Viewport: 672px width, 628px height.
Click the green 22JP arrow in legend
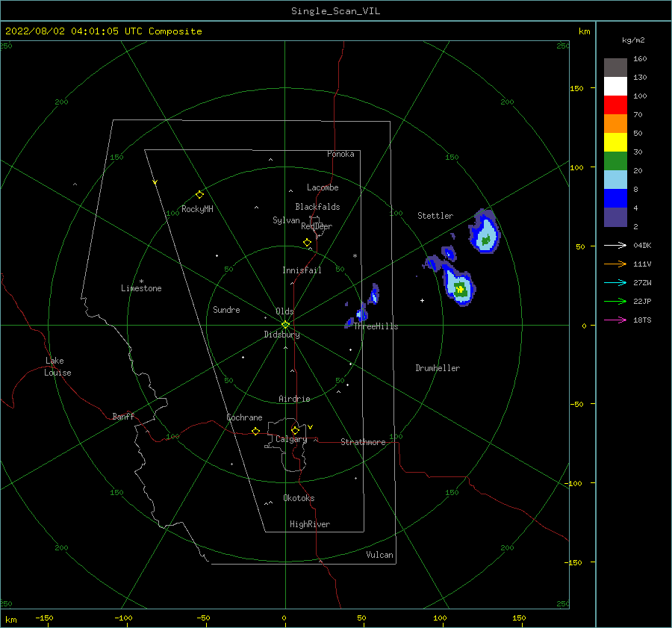[x=615, y=302]
